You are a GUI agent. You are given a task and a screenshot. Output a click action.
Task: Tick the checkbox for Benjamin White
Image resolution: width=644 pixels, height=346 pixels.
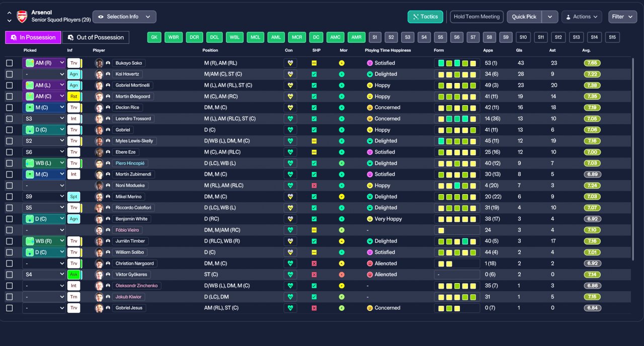pos(10,219)
